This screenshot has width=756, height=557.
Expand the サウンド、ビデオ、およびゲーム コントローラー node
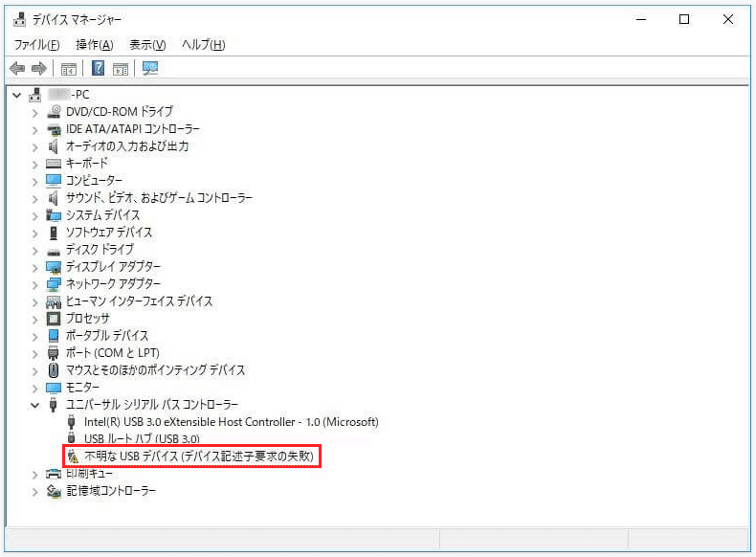[34, 199]
